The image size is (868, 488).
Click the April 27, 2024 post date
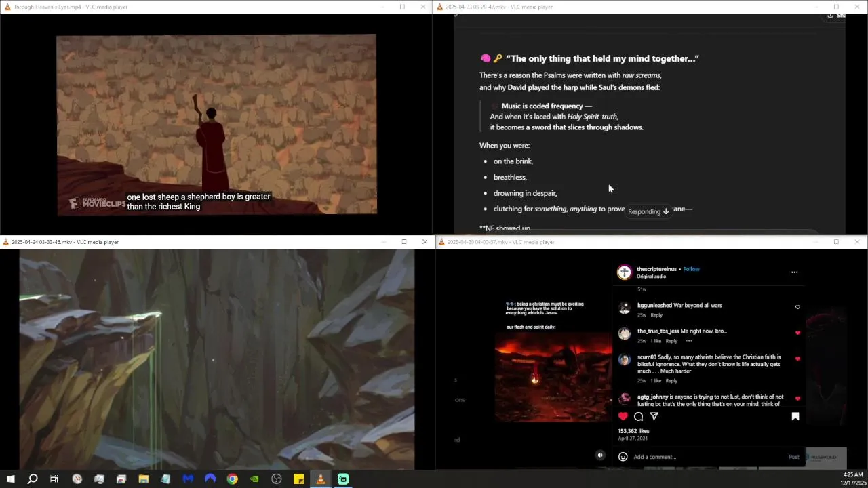[633, 439]
